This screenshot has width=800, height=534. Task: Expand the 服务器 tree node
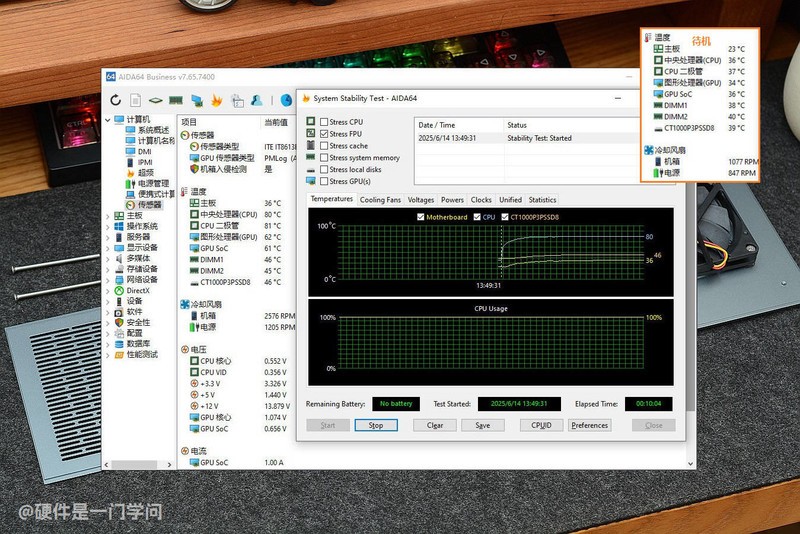108,237
